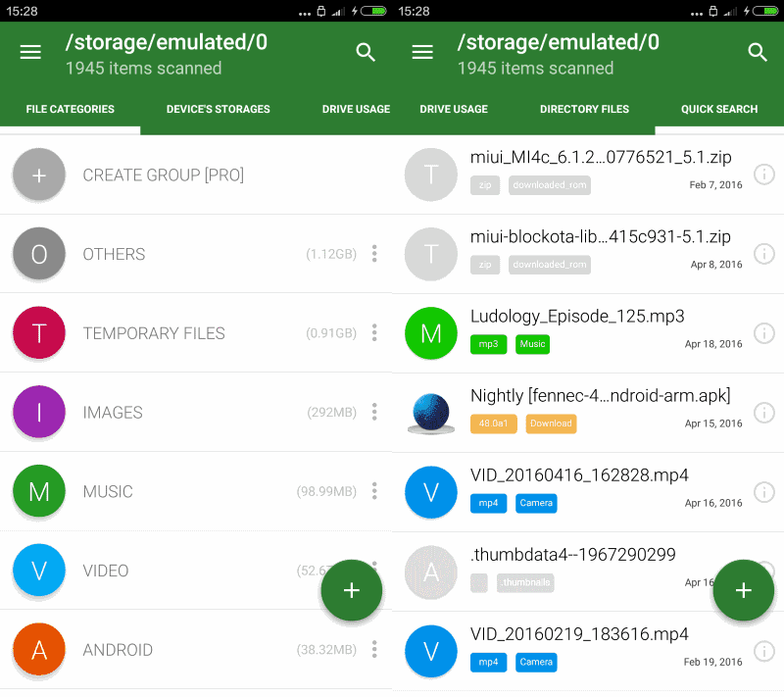Click the Create Group plus circle icon

click(39, 175)
